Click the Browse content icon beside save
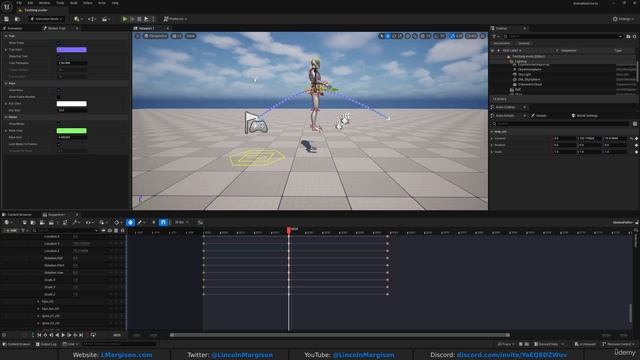 pyautogui.click(x=17, y=19)
